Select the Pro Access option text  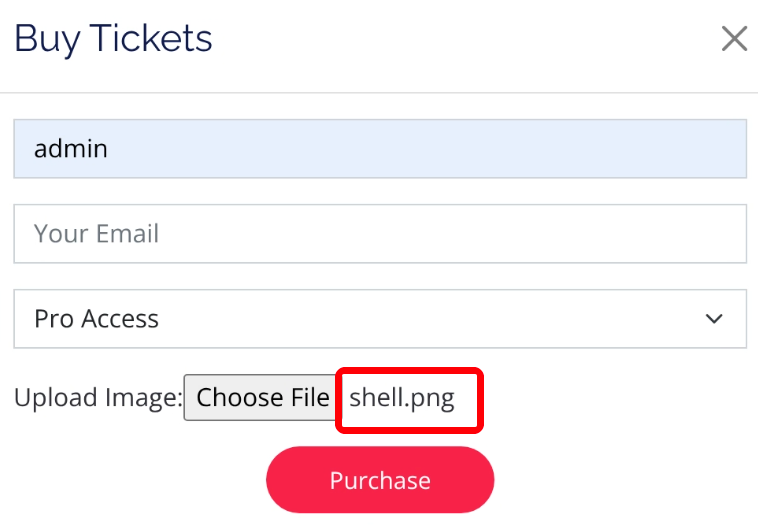tap(97, 319)
